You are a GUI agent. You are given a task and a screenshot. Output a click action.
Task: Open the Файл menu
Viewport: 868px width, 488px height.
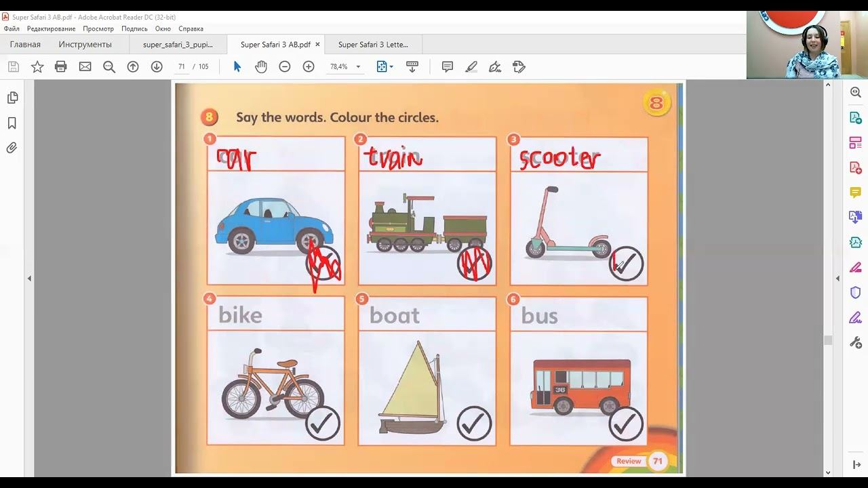pyautogui.click(x=12, y=29)
